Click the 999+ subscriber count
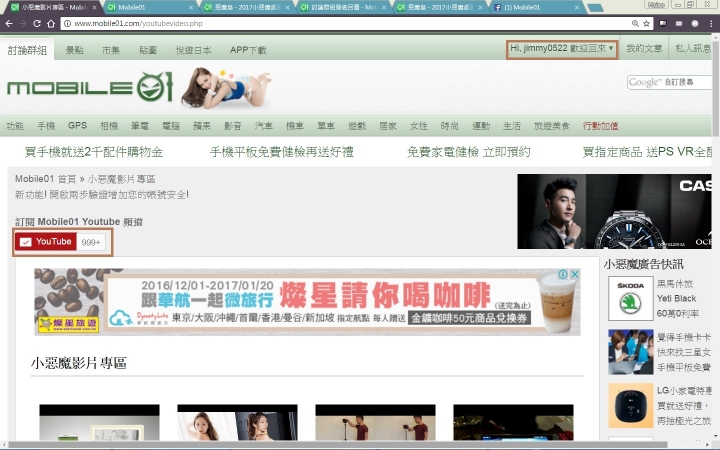The image size is (720, 450). coord(91,242)
